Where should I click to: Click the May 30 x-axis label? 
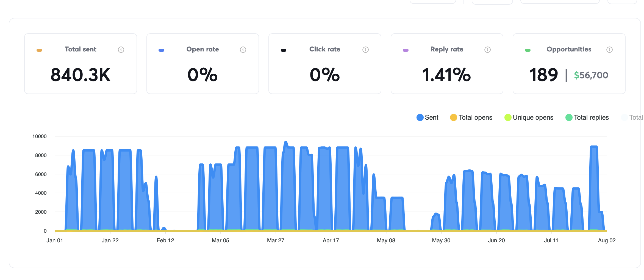[x=441, y=240]
